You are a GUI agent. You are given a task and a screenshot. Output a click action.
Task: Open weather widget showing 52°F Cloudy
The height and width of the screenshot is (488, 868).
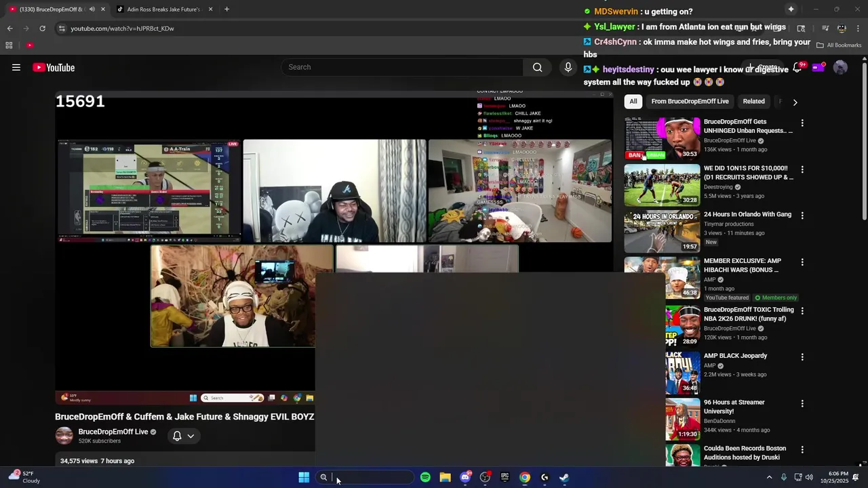pos(24,477)
